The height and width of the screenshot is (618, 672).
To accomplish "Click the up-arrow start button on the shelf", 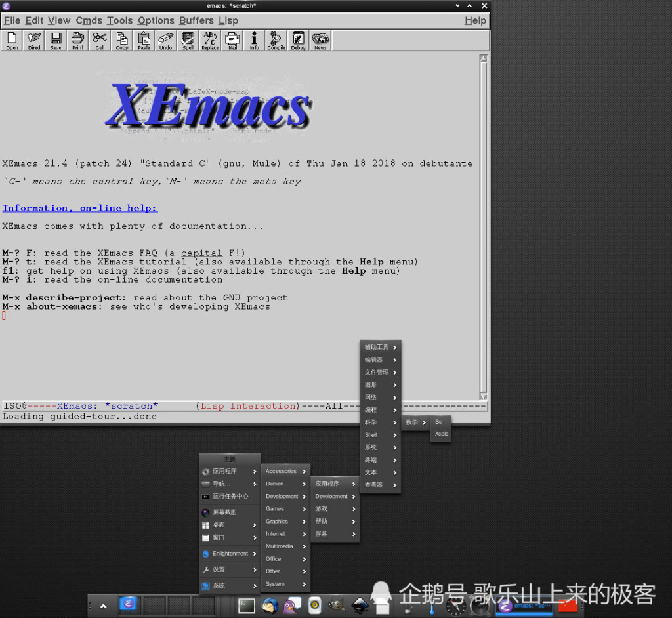I will (103, 606).
